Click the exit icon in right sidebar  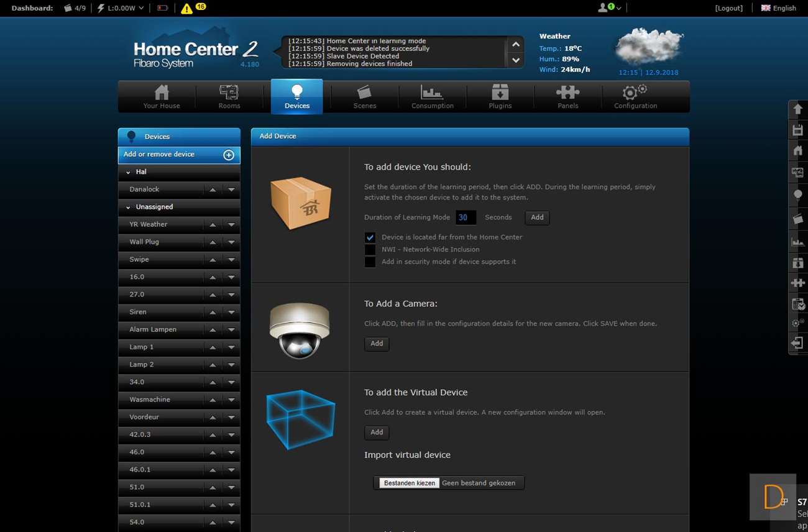click(797, 343)
